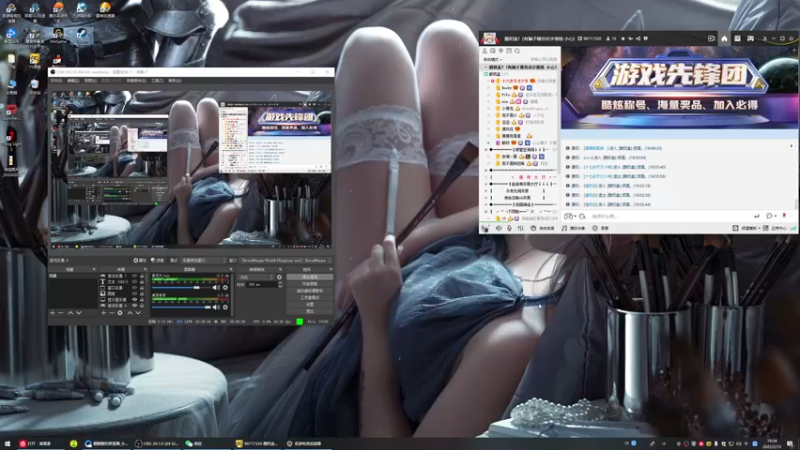Lock the 图像 source
The width and height of the screenshot is (800, 450).
(142, 294)
